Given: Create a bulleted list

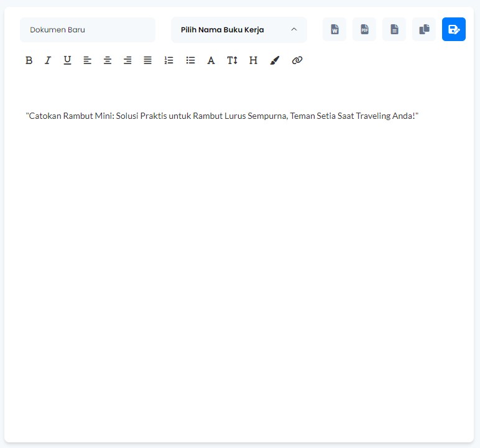Looking at the screenshot, I should coord(190,60).
